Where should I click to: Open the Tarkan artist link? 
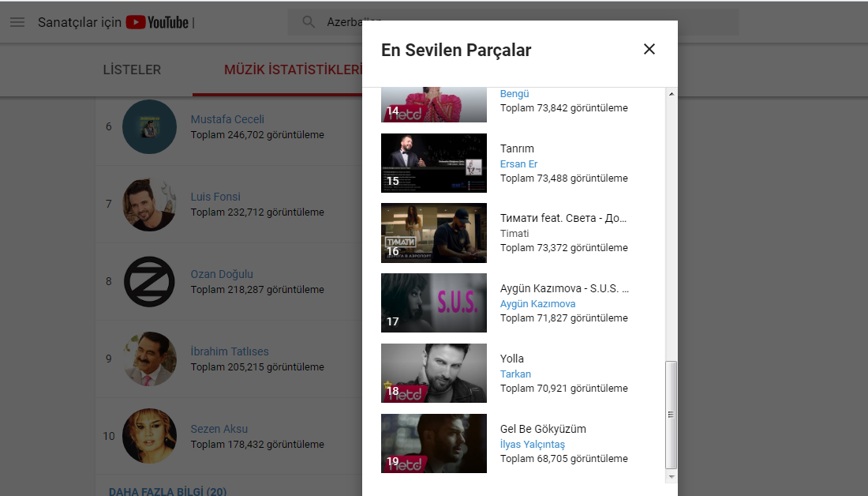(x=515, y=374)
